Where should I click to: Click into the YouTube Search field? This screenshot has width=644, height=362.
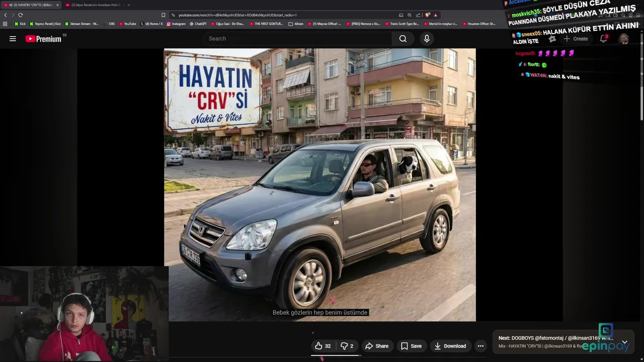pyautogui.click(x=297, y=39)
